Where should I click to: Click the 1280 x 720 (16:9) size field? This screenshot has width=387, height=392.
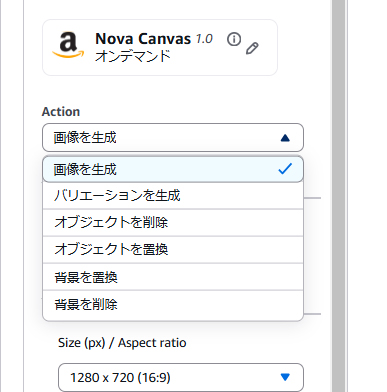[181, 377]
